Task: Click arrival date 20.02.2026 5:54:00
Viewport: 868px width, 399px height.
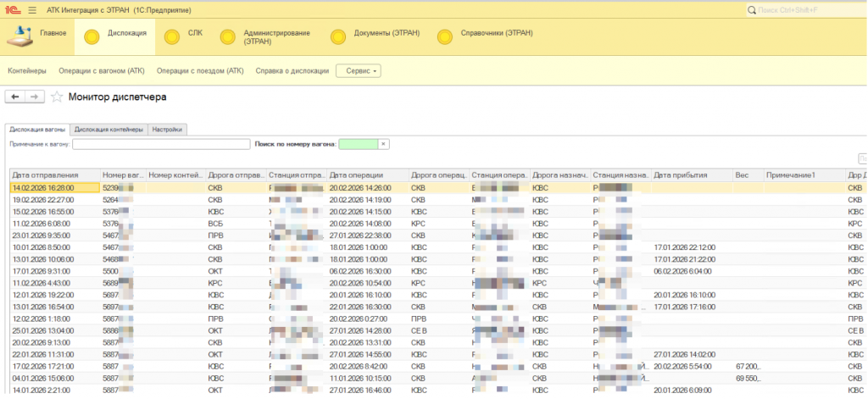Action: click(682, 366)
